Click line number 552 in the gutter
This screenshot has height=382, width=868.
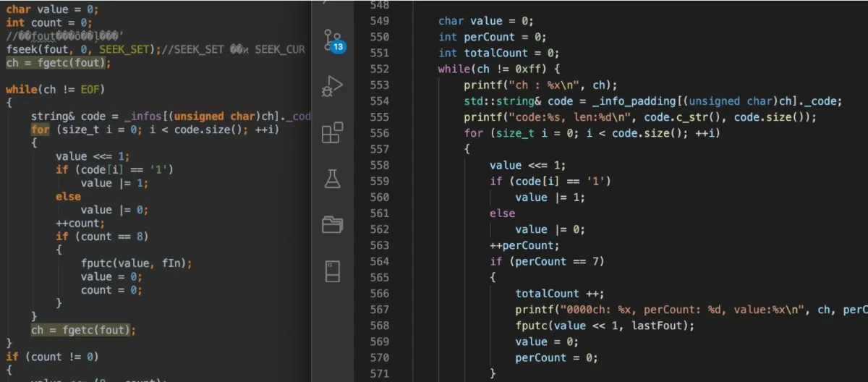(379, 69)
